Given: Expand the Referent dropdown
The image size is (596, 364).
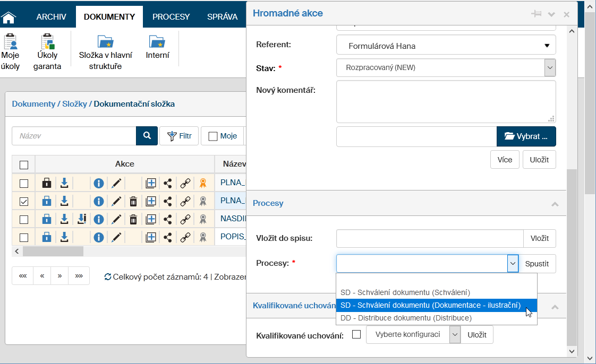Looking at the screenshot, I should pos(547,46).
